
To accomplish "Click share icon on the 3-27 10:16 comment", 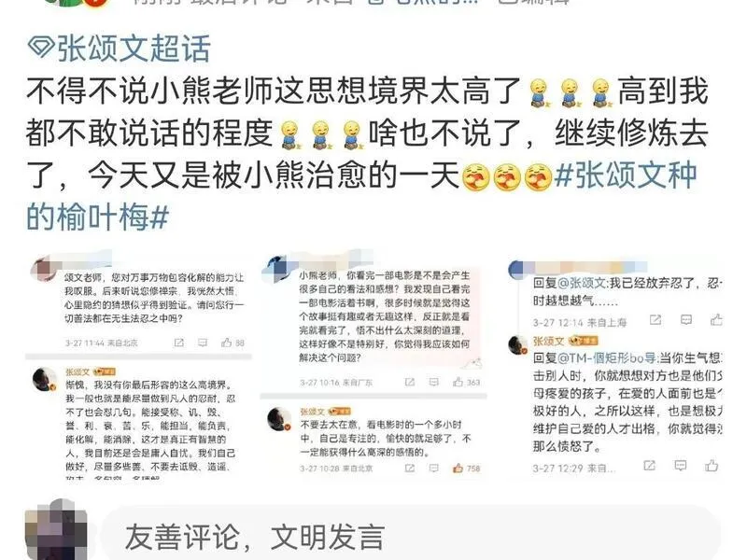I will [409, 382].
